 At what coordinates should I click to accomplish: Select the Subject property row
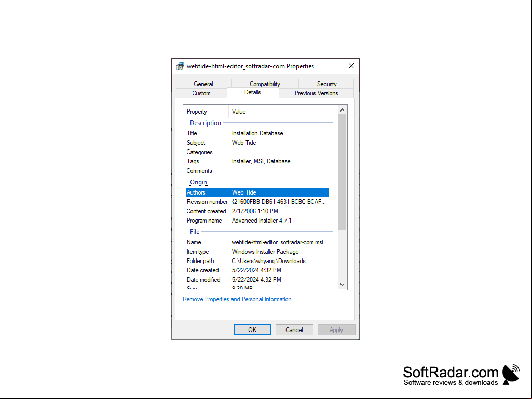coord(257,143)
